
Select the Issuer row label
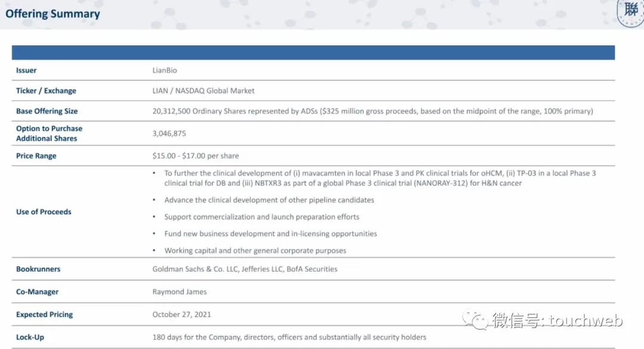click(26, 70)
